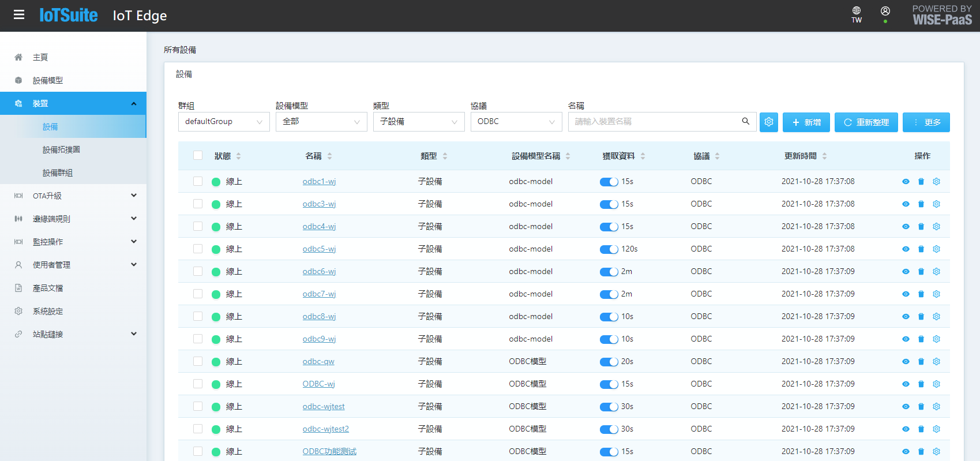Open the 協議 ODBC dropdown
This screenshot has height=461, width=980.
516,122
